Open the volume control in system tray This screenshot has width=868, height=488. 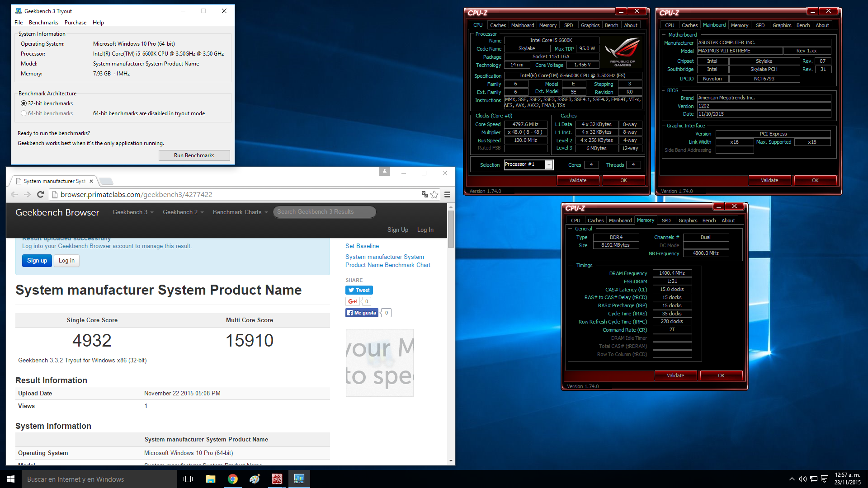pyautogui.click(x=802, y=479)
